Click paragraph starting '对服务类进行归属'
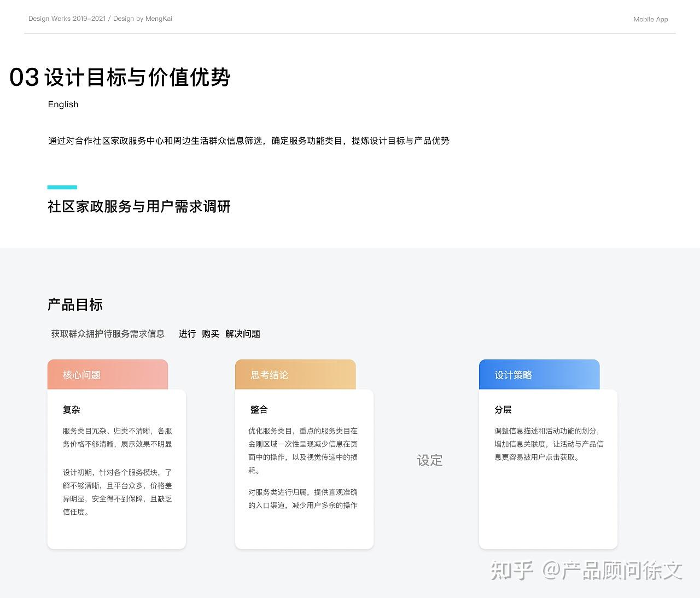This screenshot has width=700, height=598. point(303,499)
